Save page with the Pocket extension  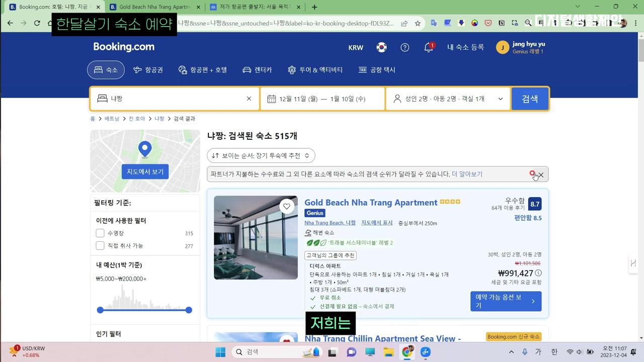488,23
